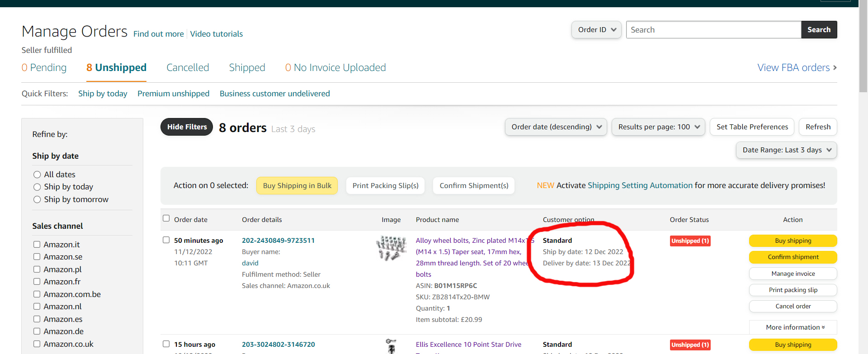Screen dimensions: 868x354
Task: Switch to the Pending orders tab
Action: pos(44,68)
